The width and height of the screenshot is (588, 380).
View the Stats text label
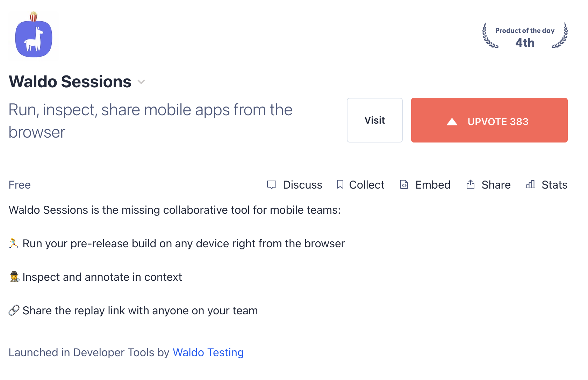pyautogui.click(x=554, y=185)
